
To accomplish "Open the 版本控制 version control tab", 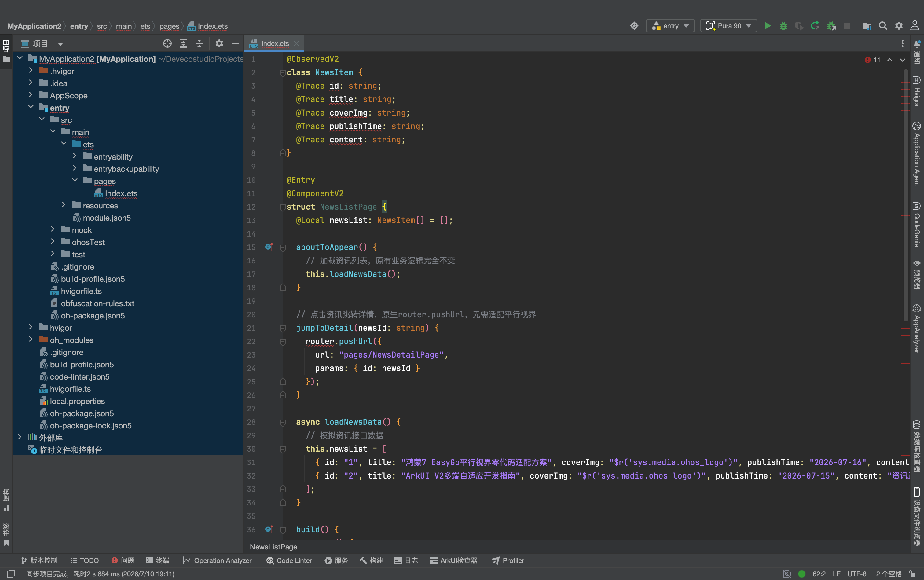I will tap(39, 560).
